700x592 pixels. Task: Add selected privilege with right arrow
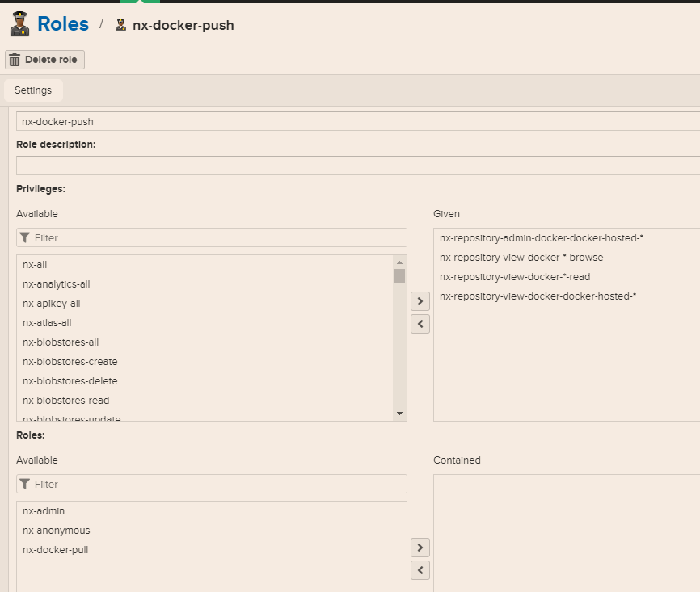pyautogui.click(x=420, y=302)
